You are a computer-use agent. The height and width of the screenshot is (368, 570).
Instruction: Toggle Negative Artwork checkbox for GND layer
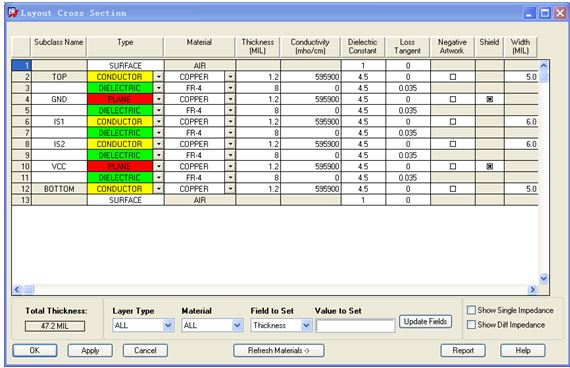(x=453, y=99)
